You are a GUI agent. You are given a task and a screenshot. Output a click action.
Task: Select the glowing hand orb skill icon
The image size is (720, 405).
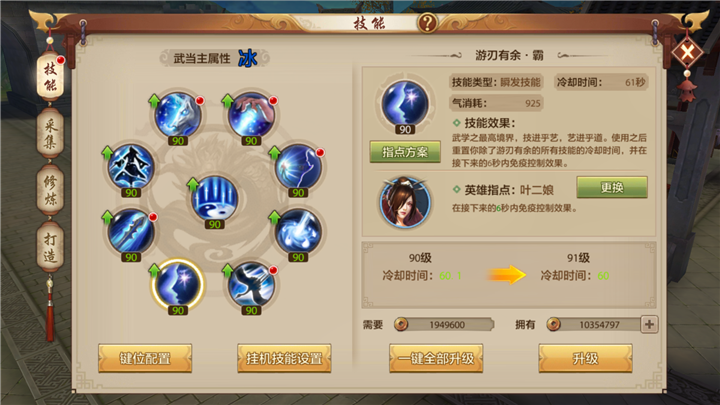(251, 115)
